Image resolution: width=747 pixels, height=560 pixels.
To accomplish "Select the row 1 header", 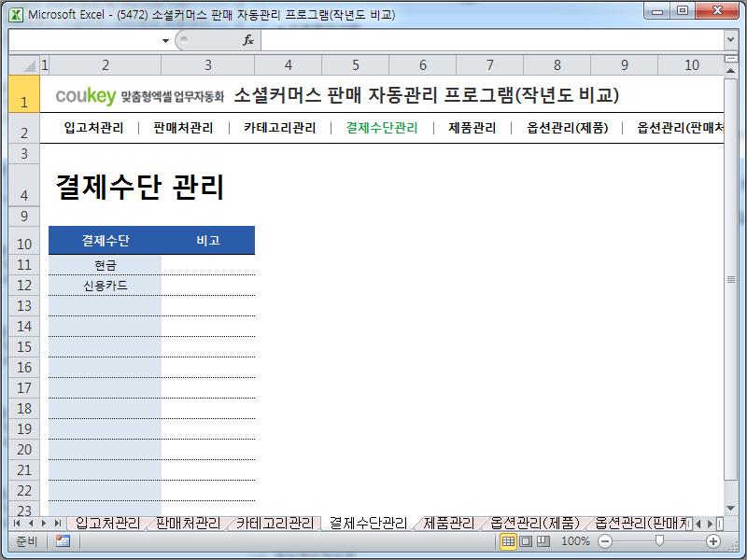I will tap(24, 94).
